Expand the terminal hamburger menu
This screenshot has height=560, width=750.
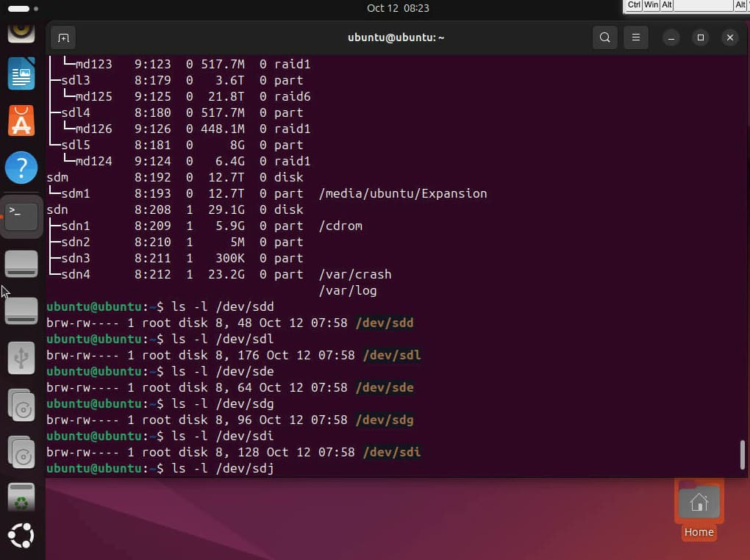click(636, 37)
